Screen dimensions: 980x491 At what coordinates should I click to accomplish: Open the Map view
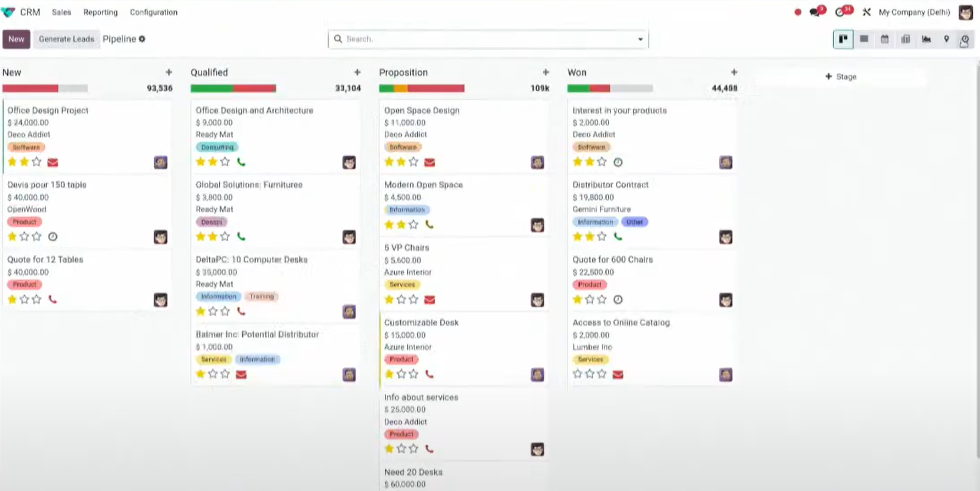tap(946, 39)
